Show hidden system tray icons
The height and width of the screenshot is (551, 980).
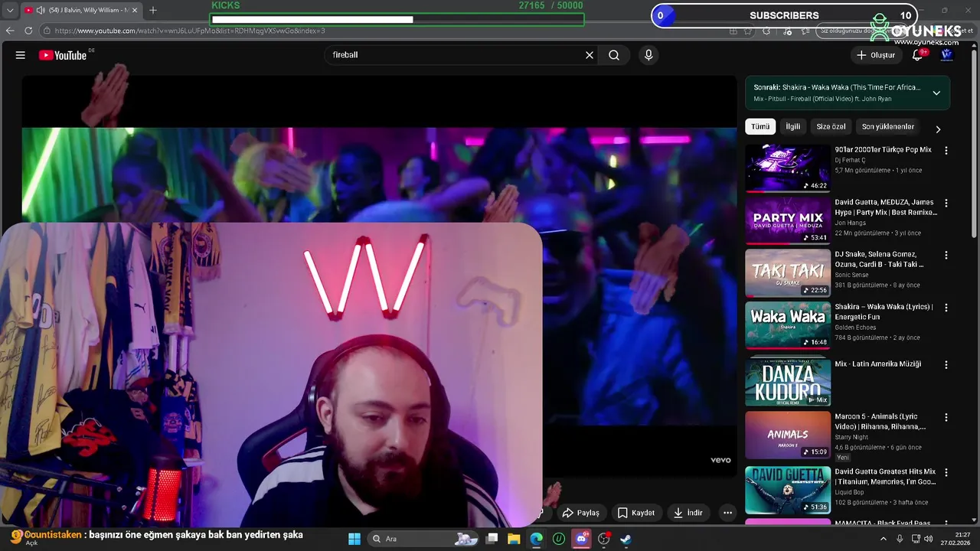point(884,539)
